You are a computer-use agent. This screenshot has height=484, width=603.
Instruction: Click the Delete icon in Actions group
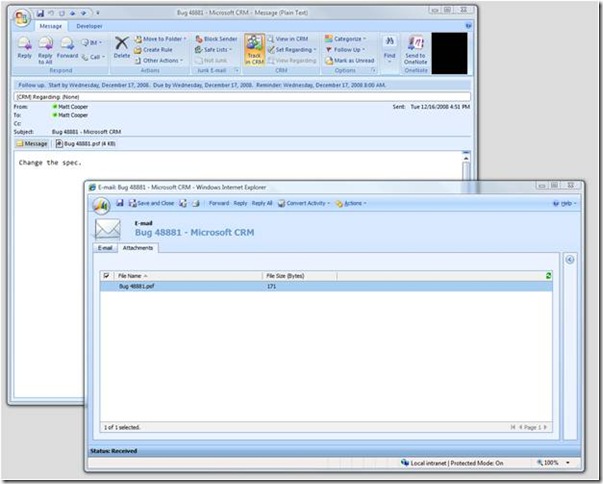121,46
